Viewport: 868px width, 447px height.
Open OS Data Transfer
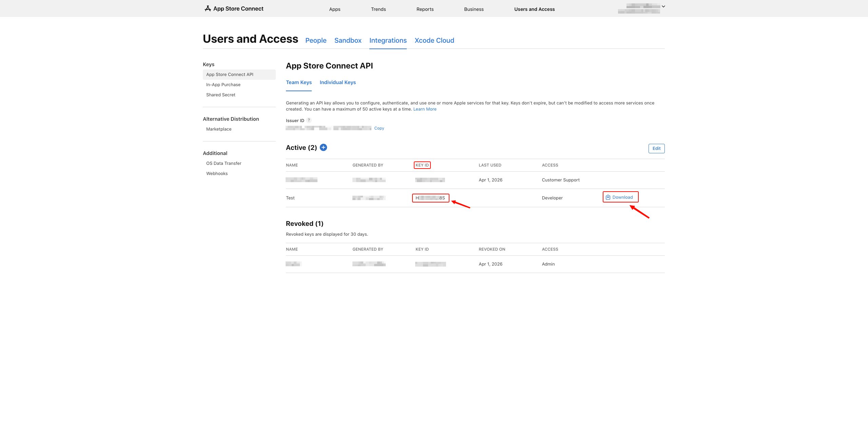click(224, 163)
